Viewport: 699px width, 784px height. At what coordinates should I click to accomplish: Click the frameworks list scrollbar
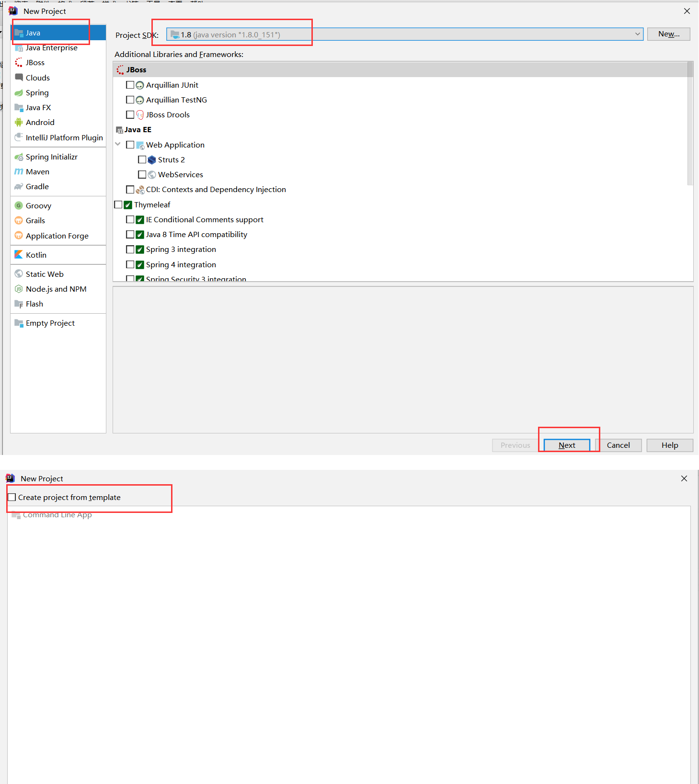tap(690, 123)
